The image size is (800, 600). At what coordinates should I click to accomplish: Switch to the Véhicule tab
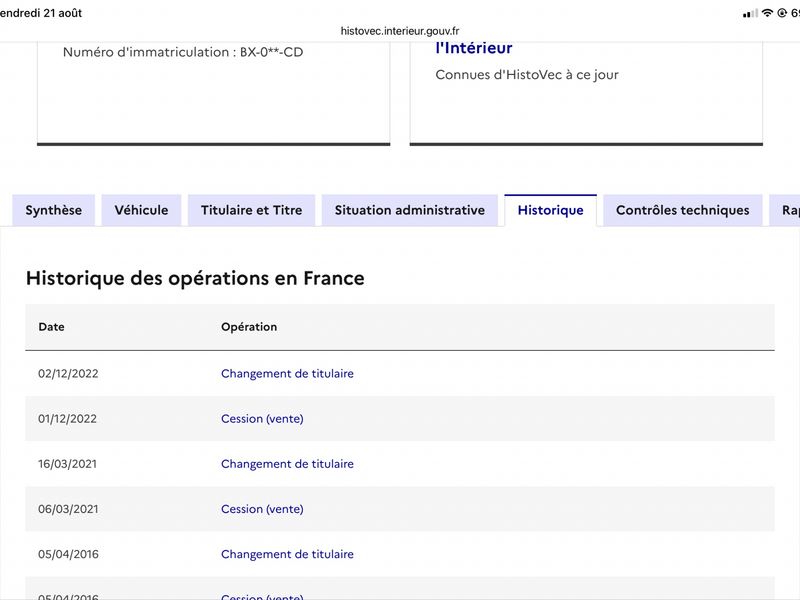141,210
